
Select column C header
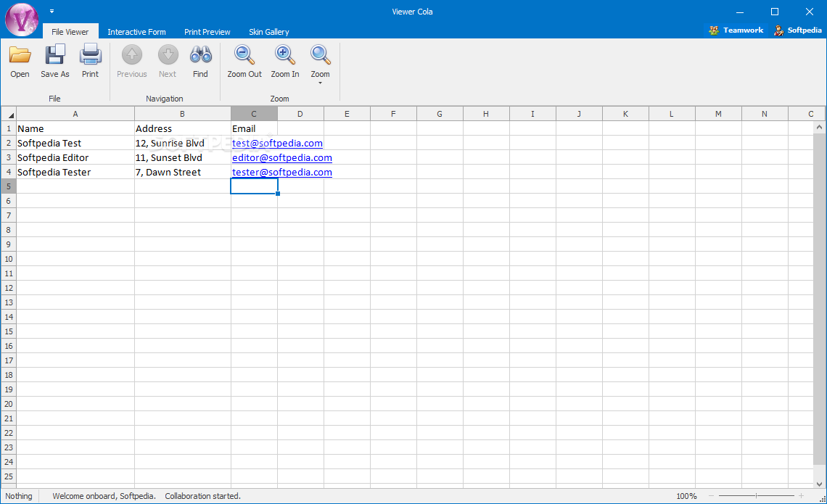tap(254, 114)
